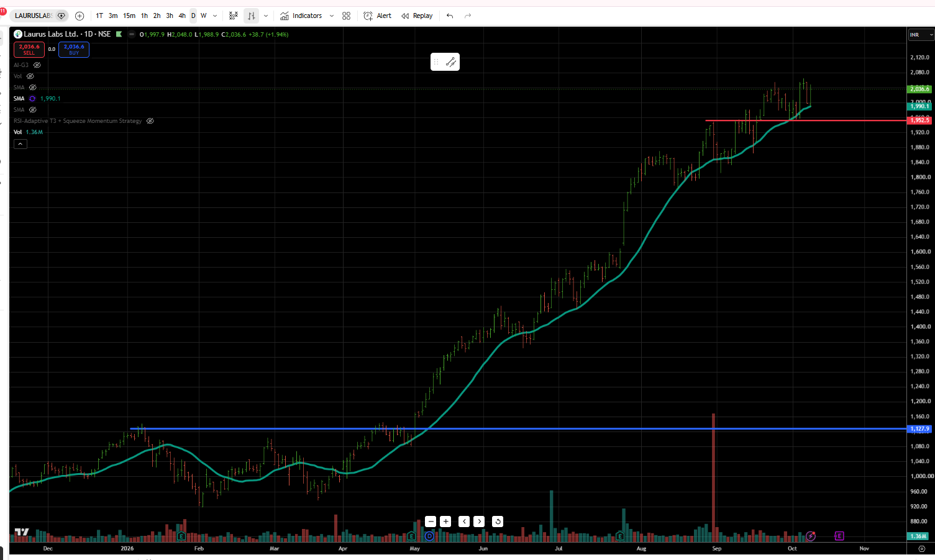Click the green flag icon beside NSE
The image size is (935, 560).
119,34
